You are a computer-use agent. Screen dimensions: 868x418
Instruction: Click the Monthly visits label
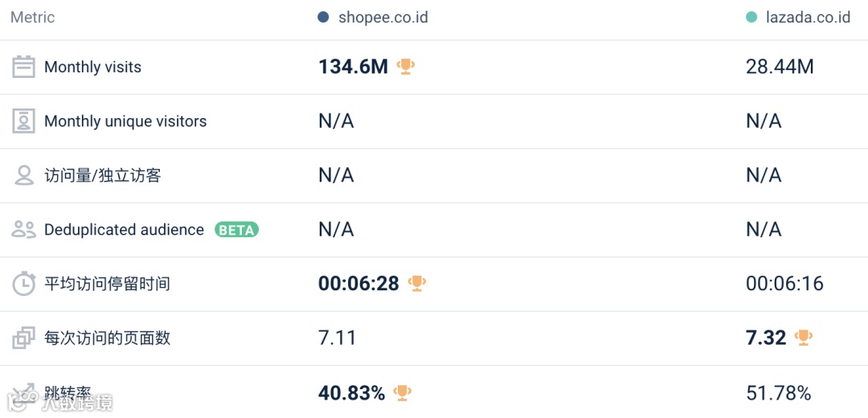(92, 67)
